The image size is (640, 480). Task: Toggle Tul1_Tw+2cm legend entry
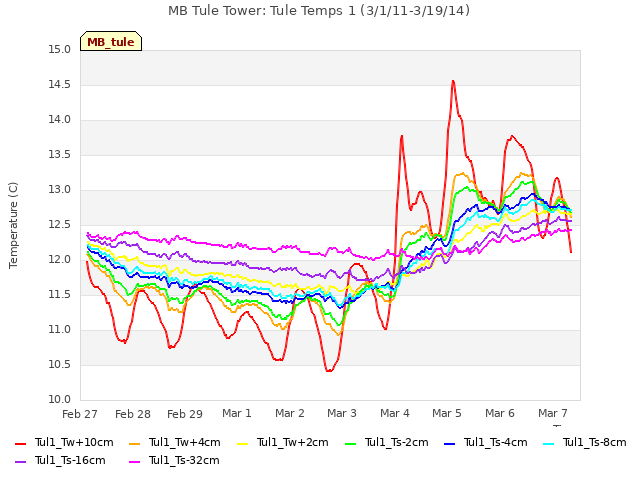[x=282, y=443]
